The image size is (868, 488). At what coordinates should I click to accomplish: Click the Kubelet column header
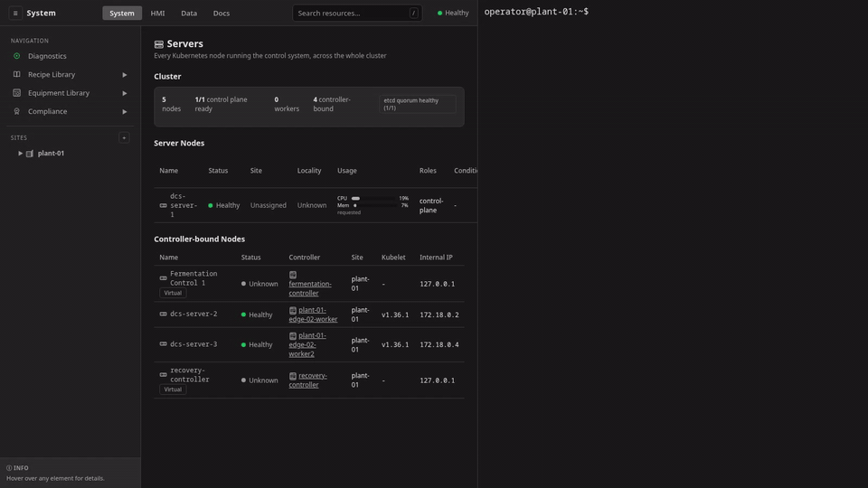click(x=393, y=258)
